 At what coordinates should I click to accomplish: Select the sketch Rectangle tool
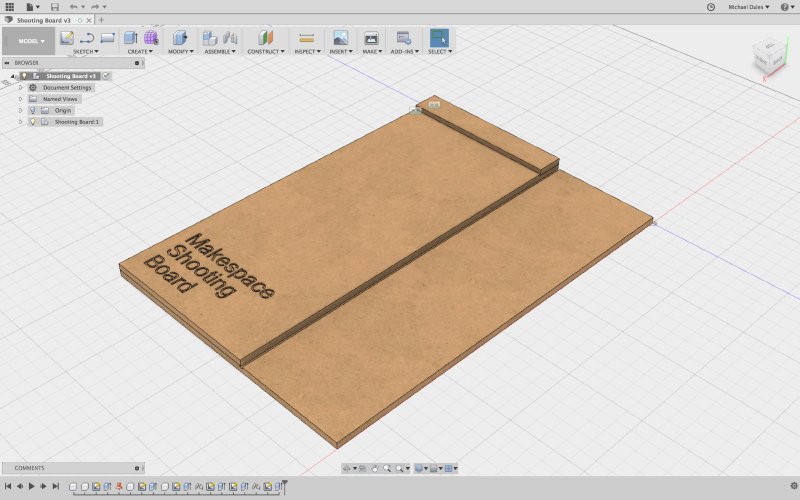(107, 38)
